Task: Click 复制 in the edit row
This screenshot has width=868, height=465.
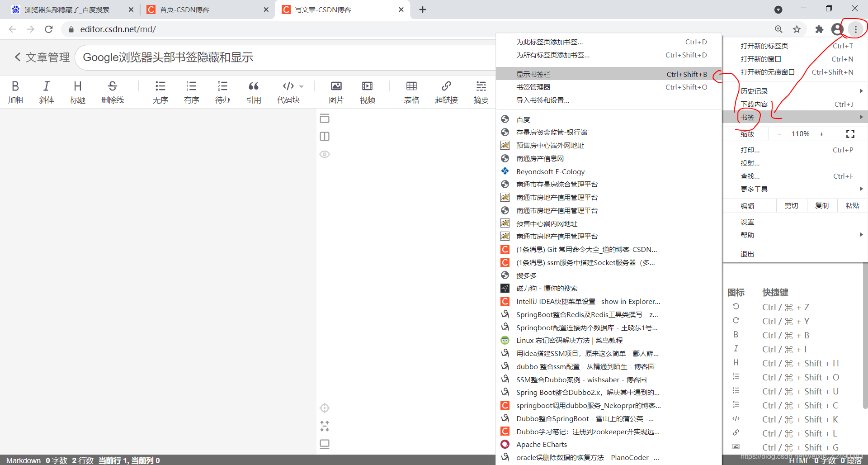Action: click(x=822, y=206)
